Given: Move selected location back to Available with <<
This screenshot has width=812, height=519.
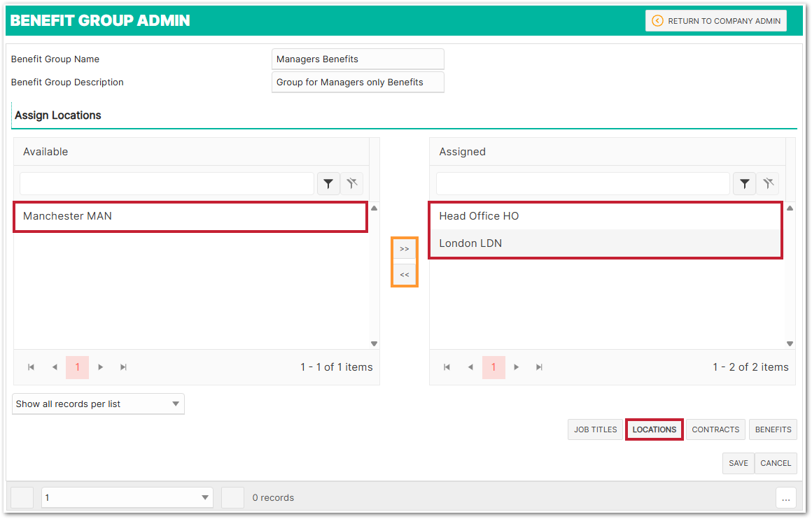Looking at the screenshot, I should tap(404, 275).
